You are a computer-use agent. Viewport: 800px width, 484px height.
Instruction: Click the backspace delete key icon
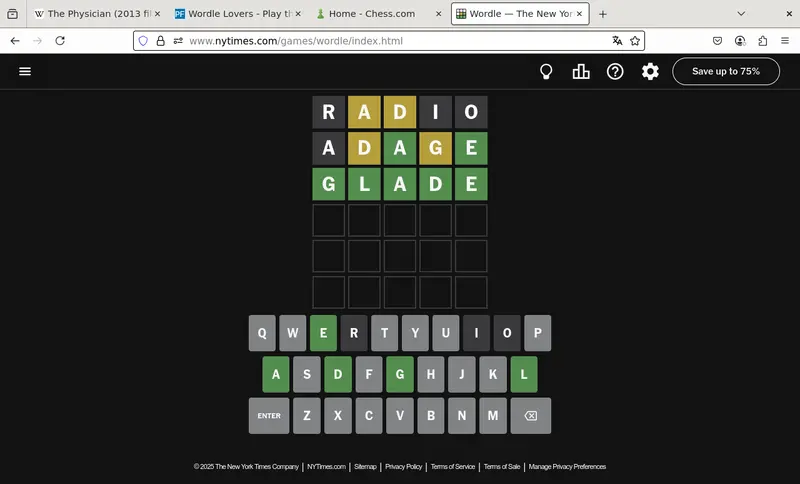point(531,416)
